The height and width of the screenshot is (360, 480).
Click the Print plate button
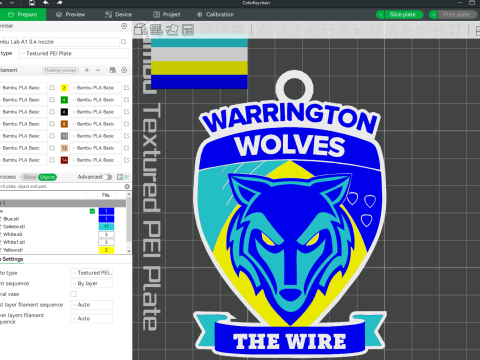457,15
